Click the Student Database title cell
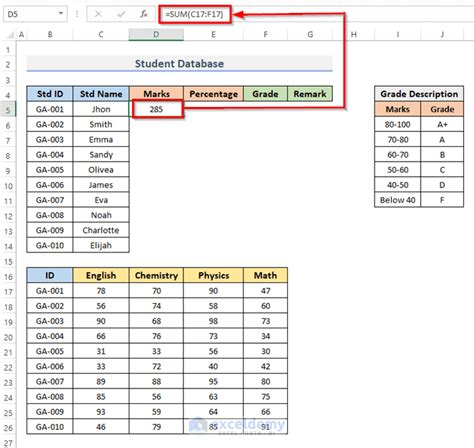 tap(179, 64)
